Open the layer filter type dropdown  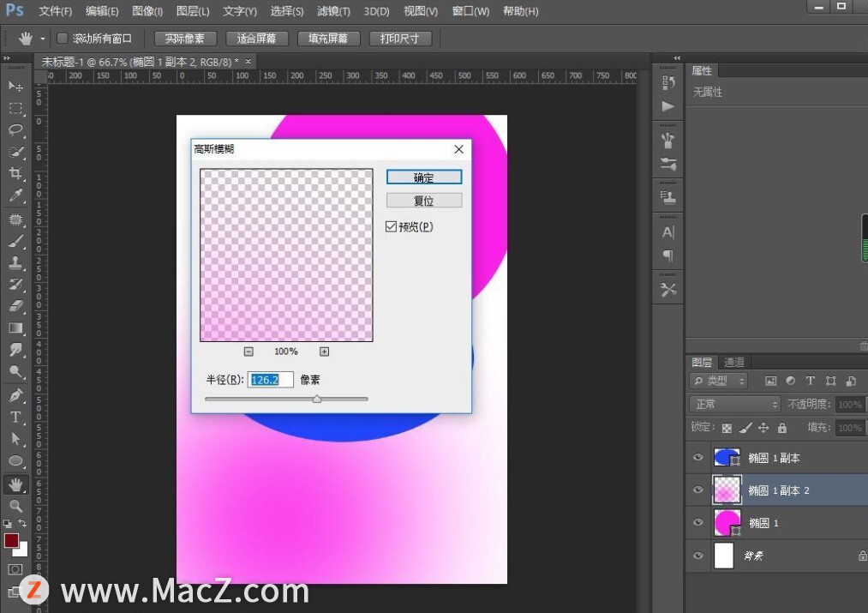tap(719, 381)
